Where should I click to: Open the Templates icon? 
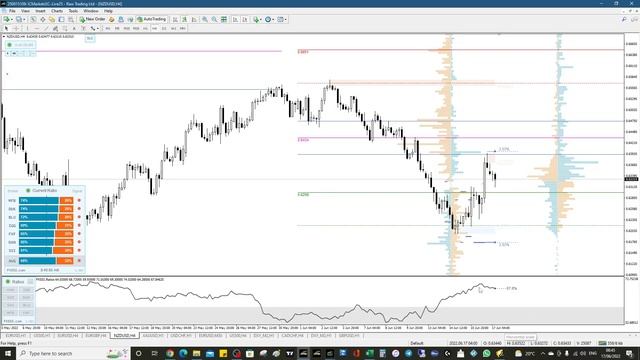click(x=280, y=19)
